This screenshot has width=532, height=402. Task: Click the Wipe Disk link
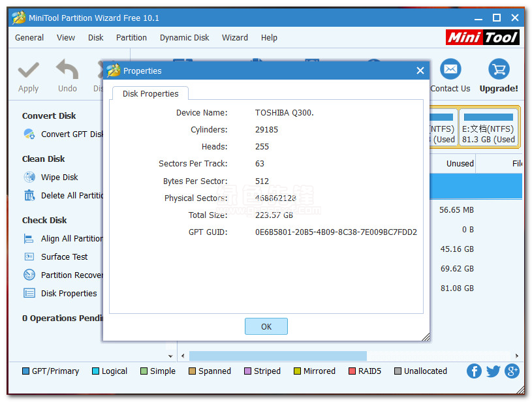pos(59,178)
